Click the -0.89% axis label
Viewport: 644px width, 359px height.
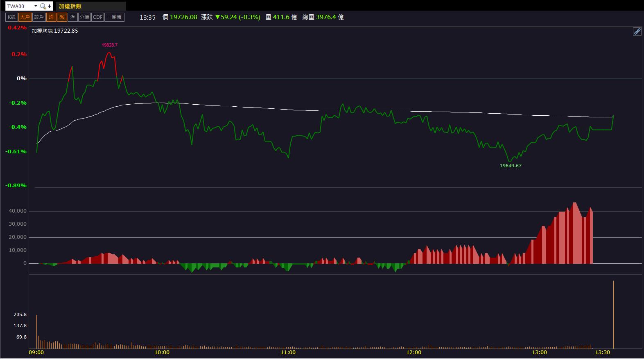16,186
